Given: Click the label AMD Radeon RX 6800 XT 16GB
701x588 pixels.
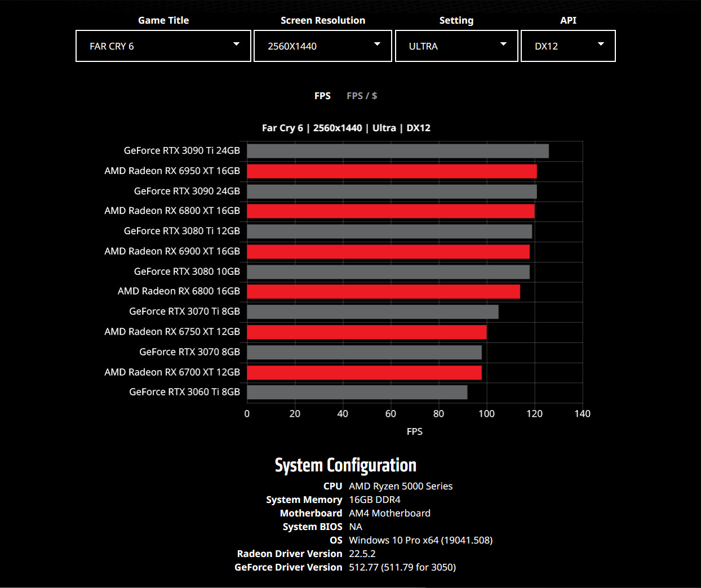Looking at the screenshot, I should 172,211.
